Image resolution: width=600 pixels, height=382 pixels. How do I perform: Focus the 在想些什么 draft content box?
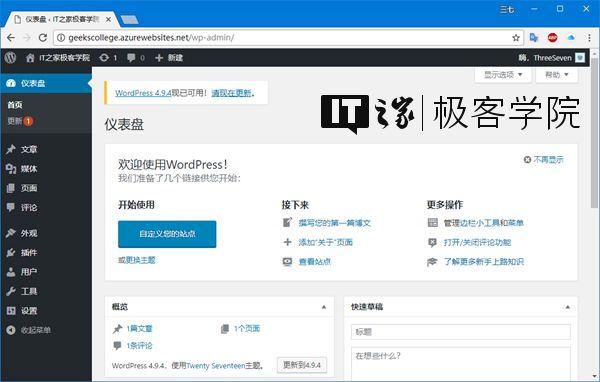(461, 364)
